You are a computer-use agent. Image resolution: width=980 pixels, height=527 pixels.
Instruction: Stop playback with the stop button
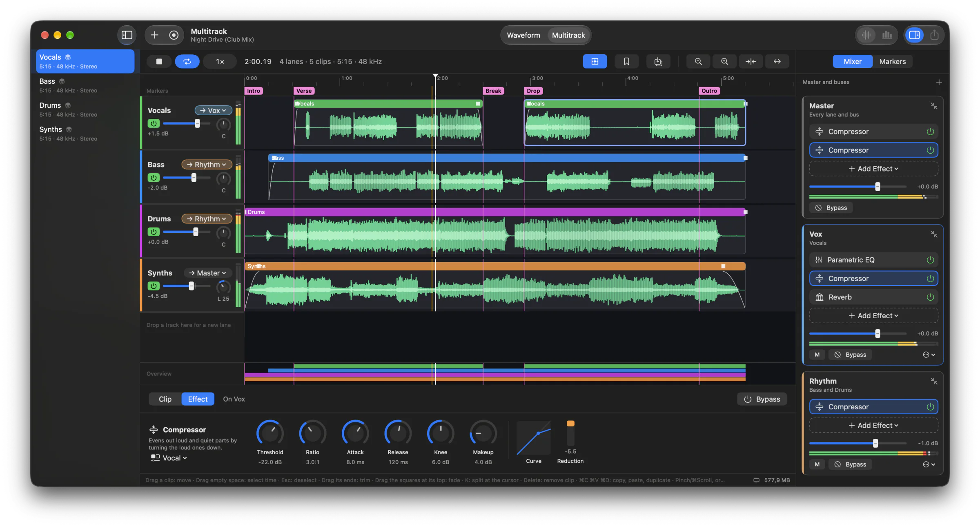click(x=159, y=61)
